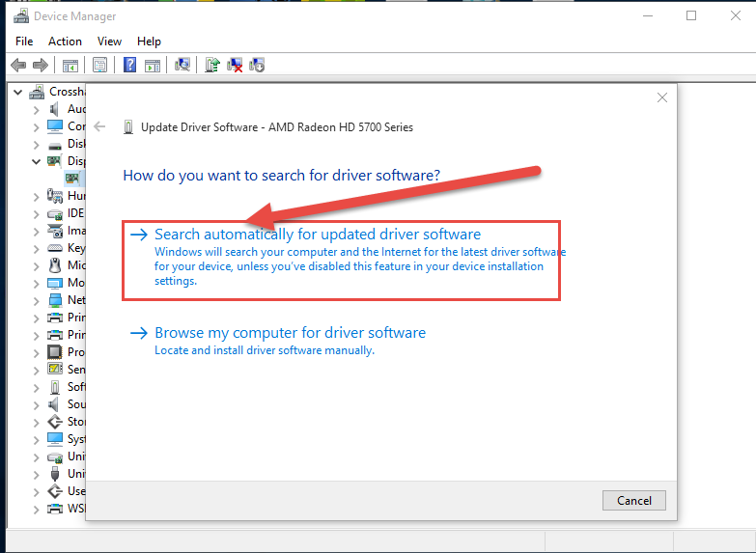Select the Device Manager title bar icon
756x553 pixels.
coord(20,16)
